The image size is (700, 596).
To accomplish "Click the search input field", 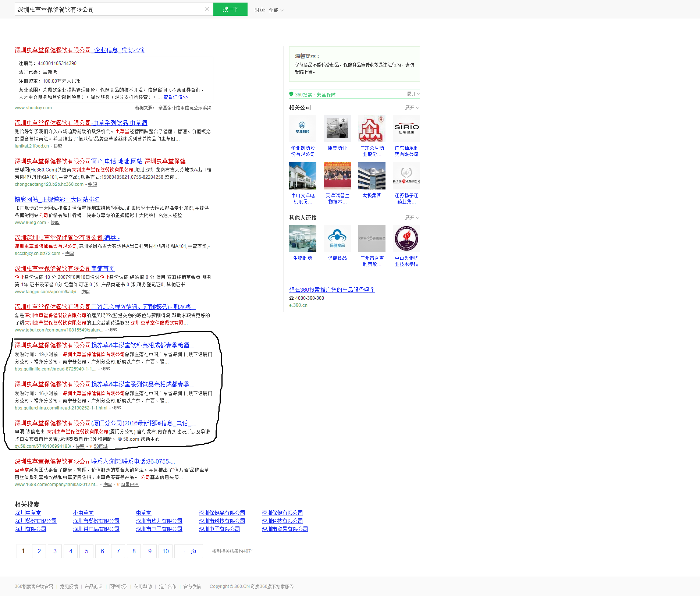I will 110,9.
